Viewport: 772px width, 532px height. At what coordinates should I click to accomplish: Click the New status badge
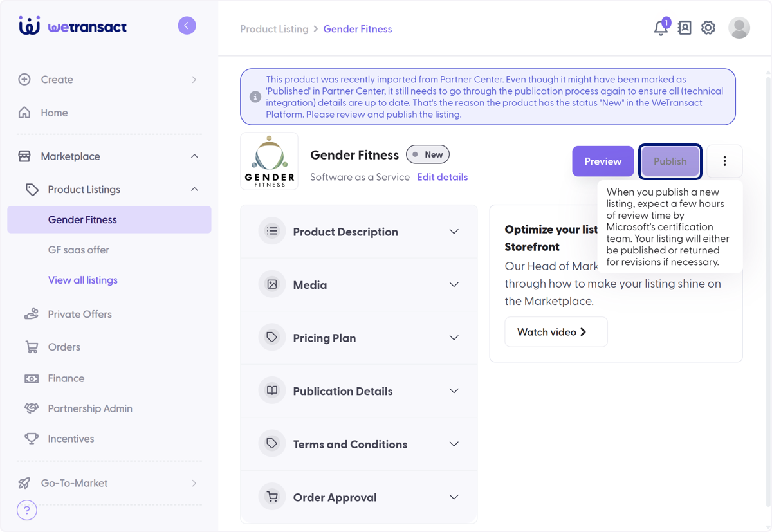pos(428,154)
